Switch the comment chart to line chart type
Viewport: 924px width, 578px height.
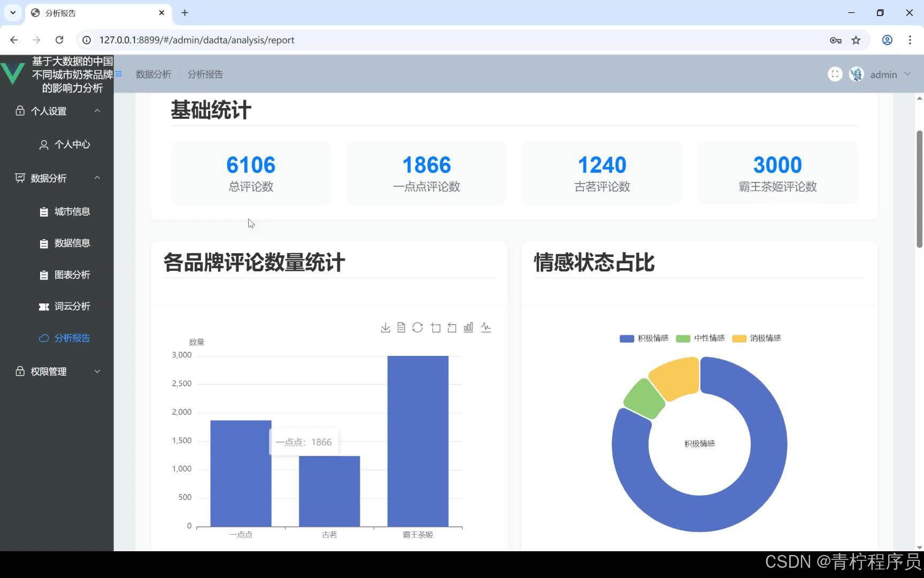tap(486, 327)
